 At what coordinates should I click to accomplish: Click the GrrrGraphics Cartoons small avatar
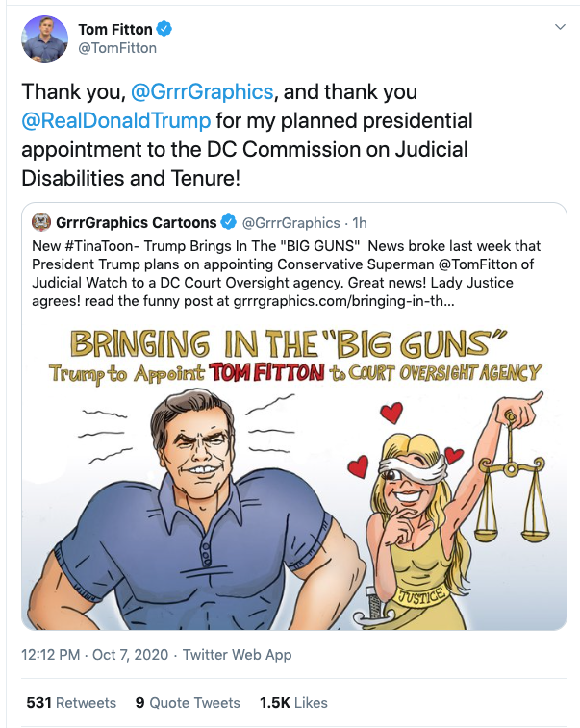[40, 222]
